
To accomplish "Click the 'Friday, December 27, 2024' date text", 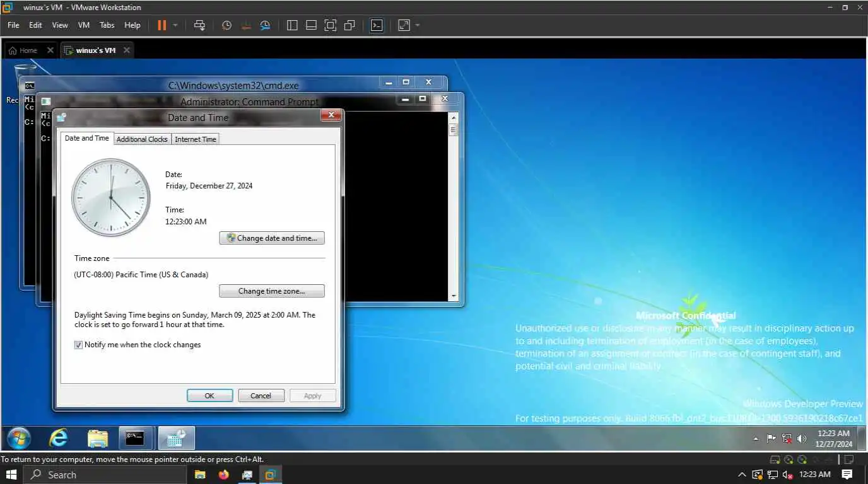I will click(209, 186).
